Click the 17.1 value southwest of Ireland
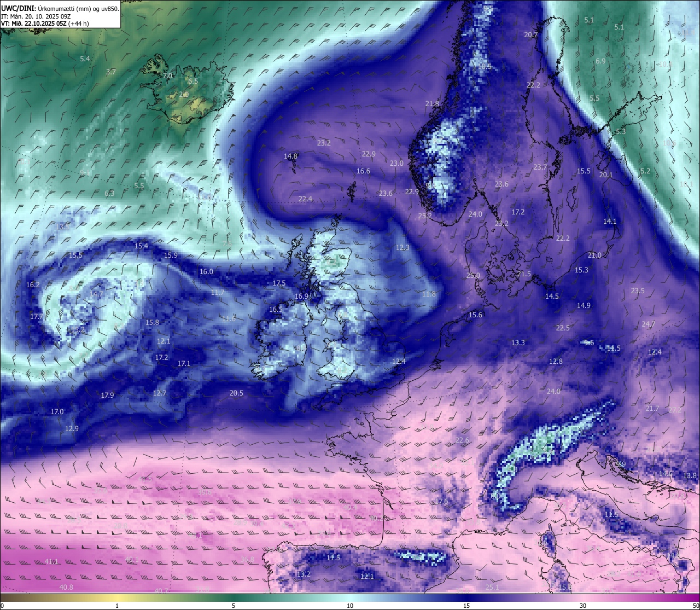 [184, 363]
